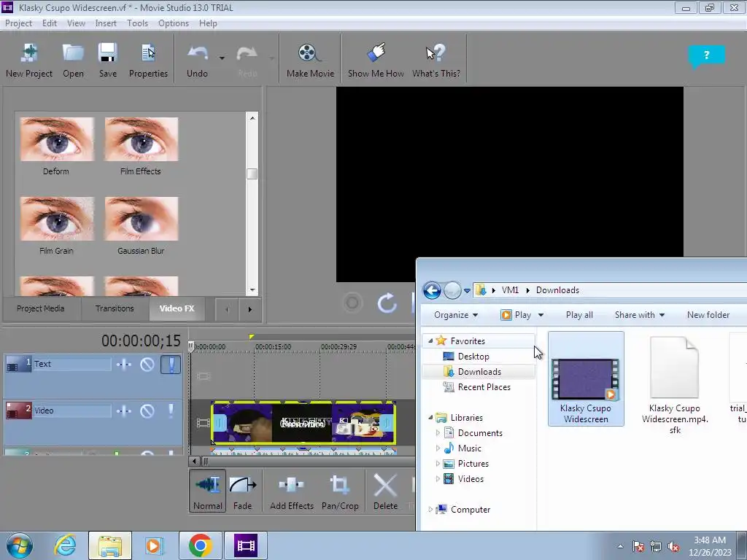Expand the Computer tree node
Screen dimensions: 747x560
point(430,510)
